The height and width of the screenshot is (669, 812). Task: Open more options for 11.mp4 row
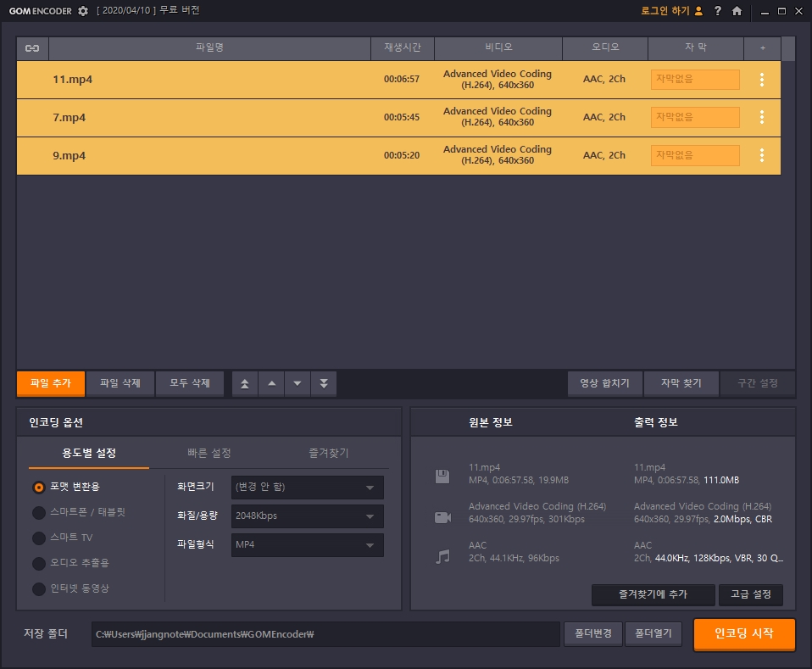pyautogui.click(x=762, y=80)
